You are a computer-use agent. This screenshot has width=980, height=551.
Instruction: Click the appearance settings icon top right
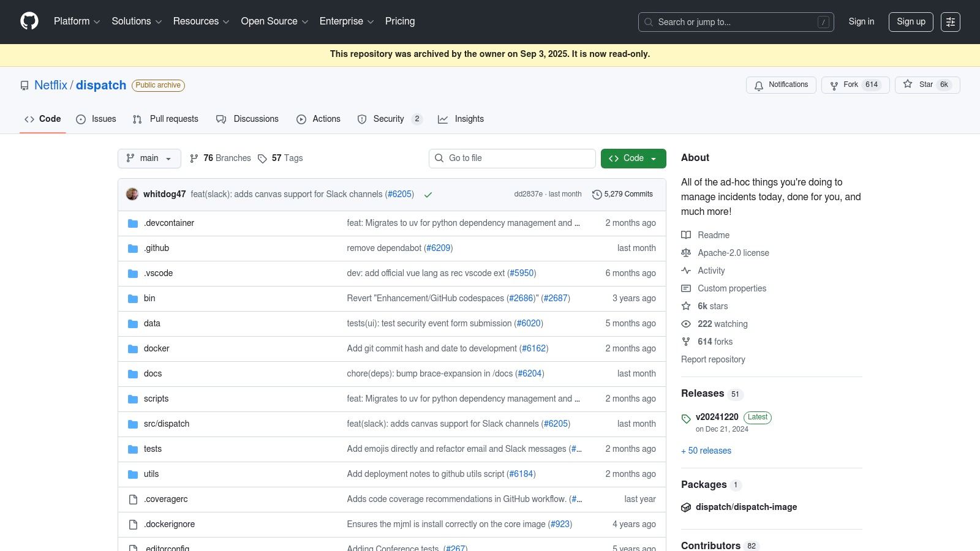point(950,22)
